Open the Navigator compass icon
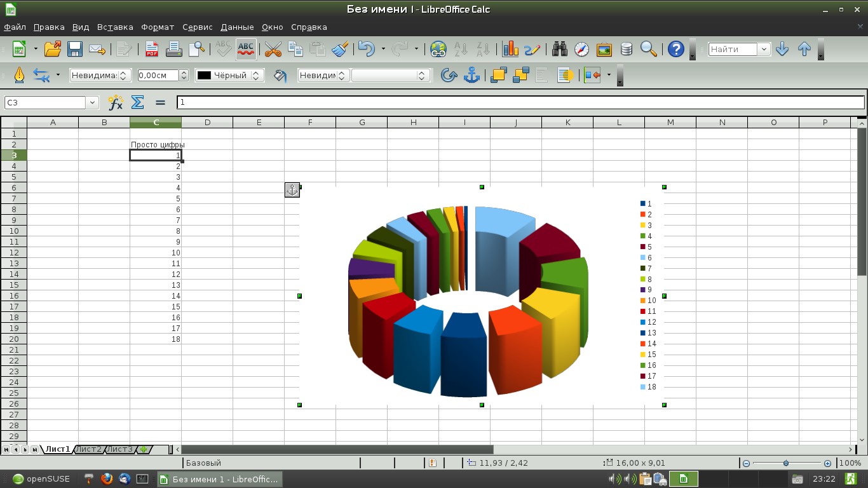Screen dimensions: 868x488 [x=581, y=49]
